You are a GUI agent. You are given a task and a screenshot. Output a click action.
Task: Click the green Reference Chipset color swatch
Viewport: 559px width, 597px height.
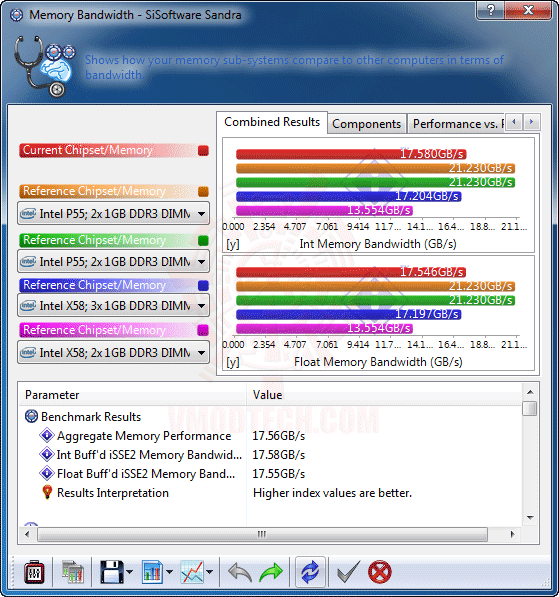point(203,241)
